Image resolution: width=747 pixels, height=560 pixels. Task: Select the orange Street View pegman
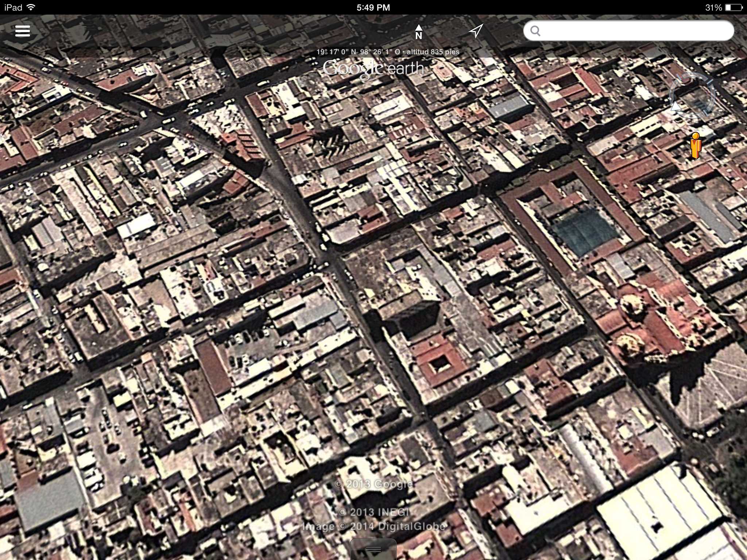[696, 146]
